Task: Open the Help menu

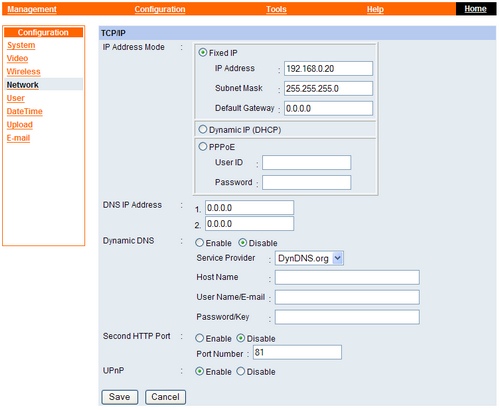Action: tap(375, 9)
